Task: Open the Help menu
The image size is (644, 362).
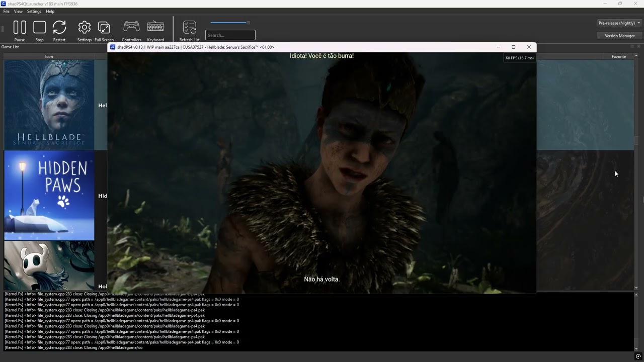Action: (x=50, y=11)
